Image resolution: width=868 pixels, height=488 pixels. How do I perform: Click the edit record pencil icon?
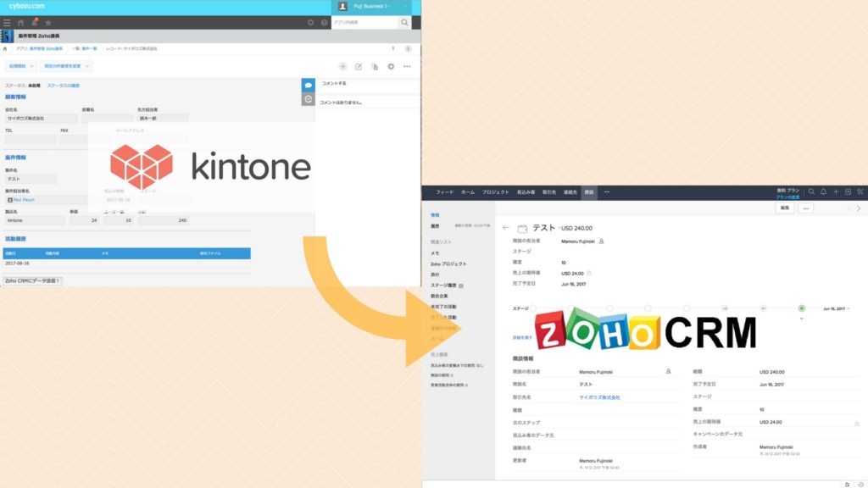pos(359,66)
